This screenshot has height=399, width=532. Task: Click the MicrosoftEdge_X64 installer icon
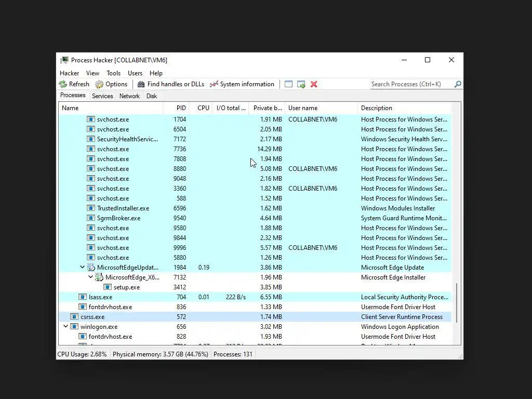click(99, 277)
